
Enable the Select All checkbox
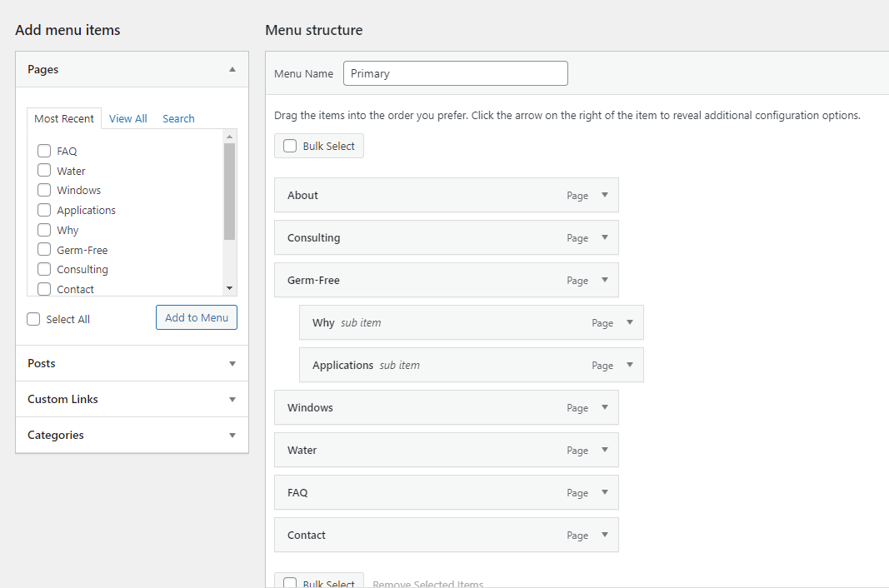click(x=32, y=318)
